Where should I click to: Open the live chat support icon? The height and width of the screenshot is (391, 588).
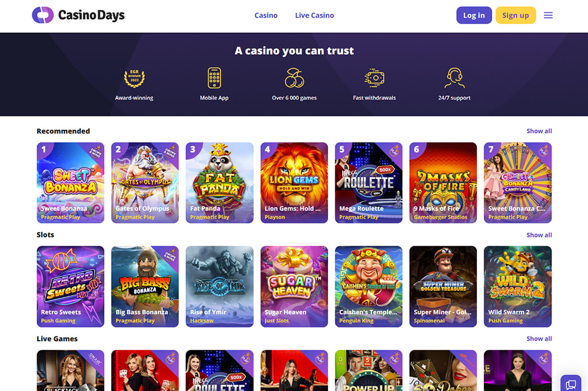(571, 384)
